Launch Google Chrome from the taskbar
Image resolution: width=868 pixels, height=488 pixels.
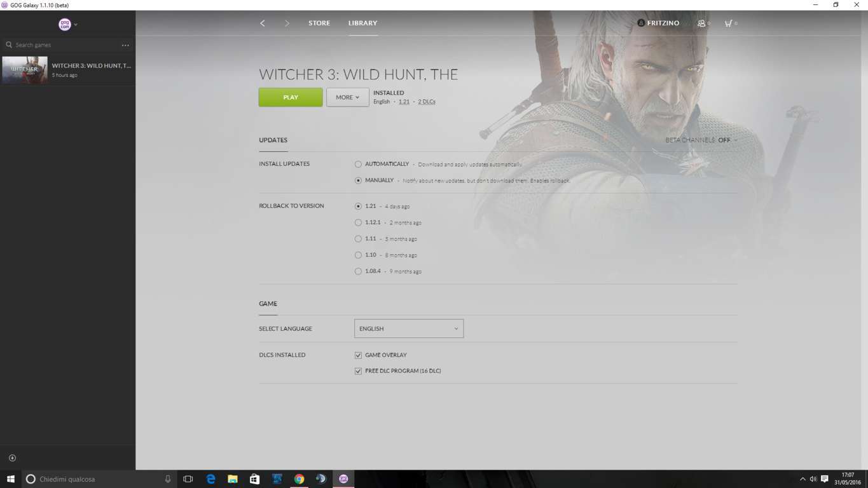click(x=299, y=479)
